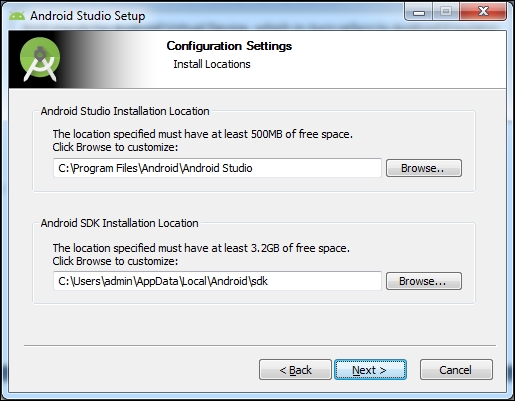Screen dimensions: 515x401
Task: Click the Configuration Settings heading
Action: 229,46
